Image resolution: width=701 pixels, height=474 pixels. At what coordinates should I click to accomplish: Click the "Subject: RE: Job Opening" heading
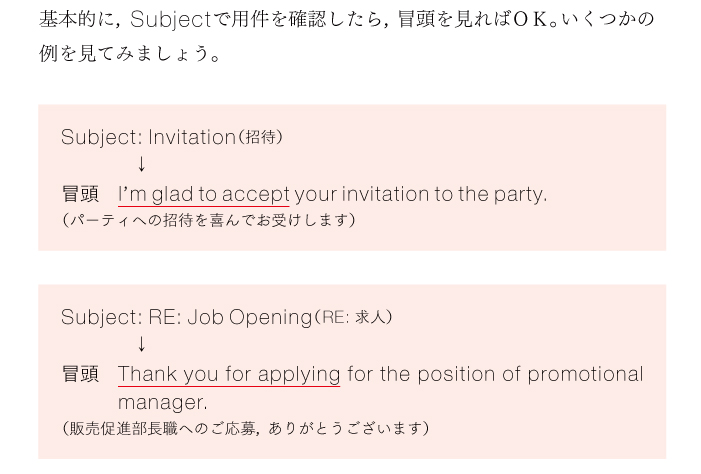click(x=186, y=317)
